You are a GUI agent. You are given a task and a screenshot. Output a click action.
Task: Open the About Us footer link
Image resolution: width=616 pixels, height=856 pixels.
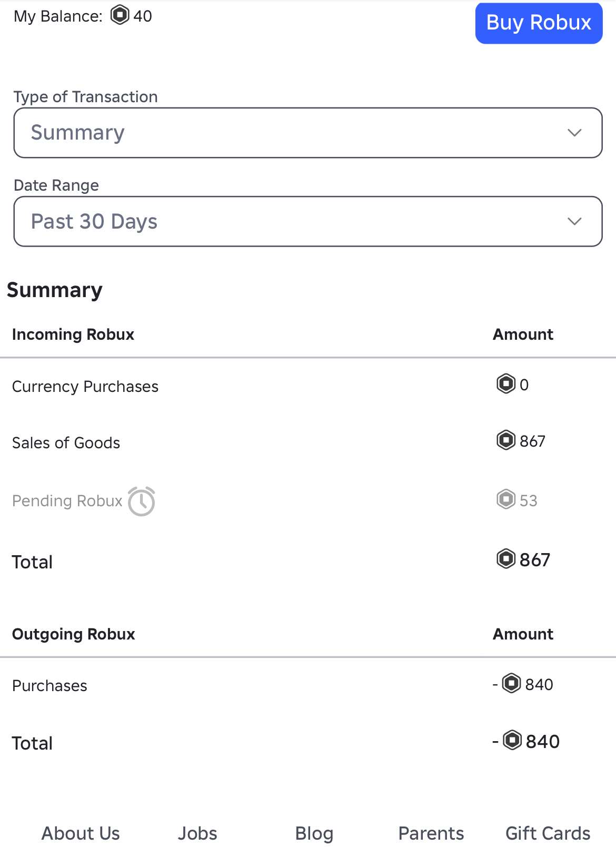[x=81, y=833]
